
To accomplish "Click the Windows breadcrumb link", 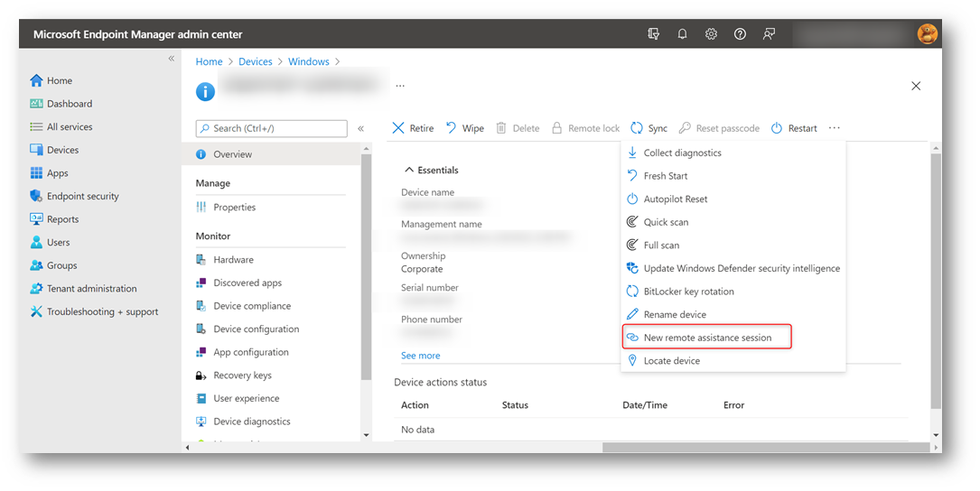I will [309, 61].
